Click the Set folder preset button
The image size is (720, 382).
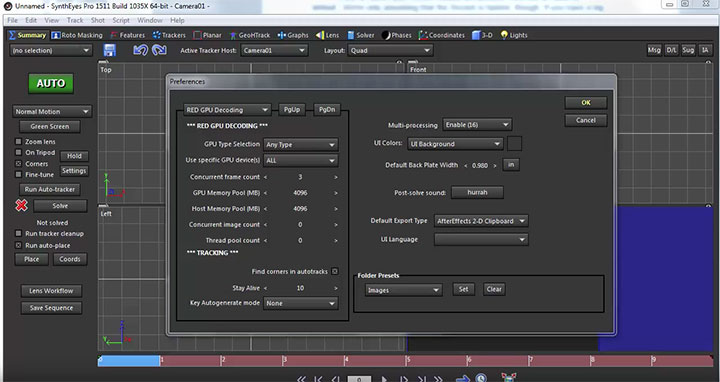pyautogui.click(x=464, y=289)
